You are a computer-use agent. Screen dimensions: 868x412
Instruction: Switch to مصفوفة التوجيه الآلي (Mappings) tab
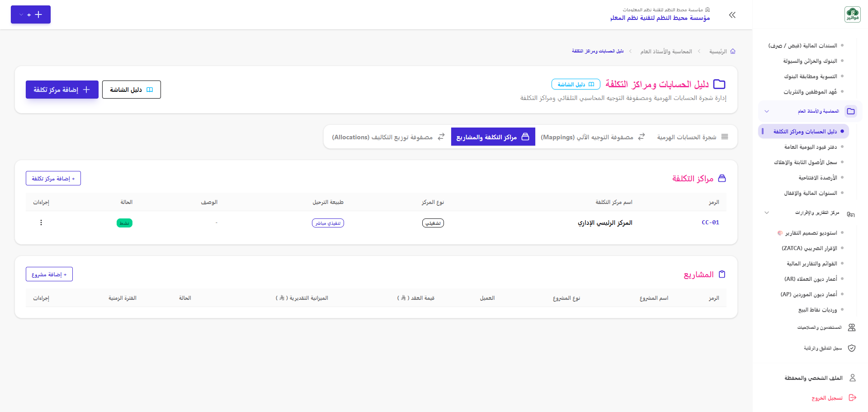(593, 137)
